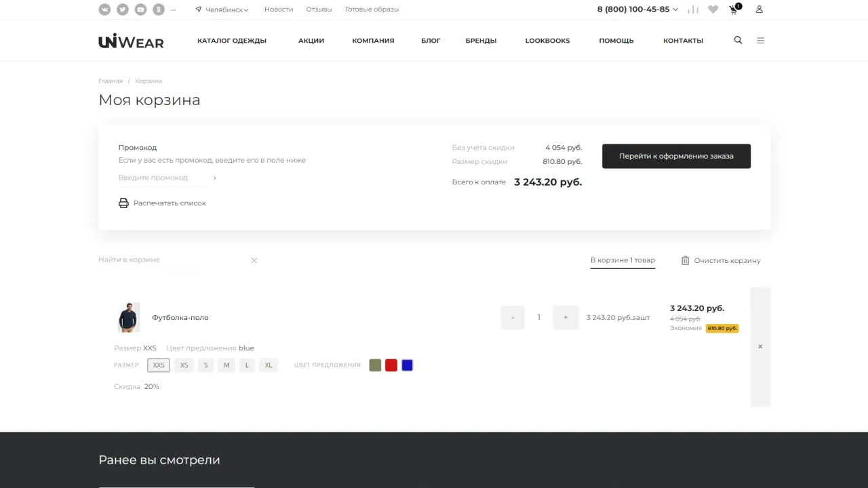868x488 pixels.
Task: Open the Каталог одежды menu
Action: point(232,41)
